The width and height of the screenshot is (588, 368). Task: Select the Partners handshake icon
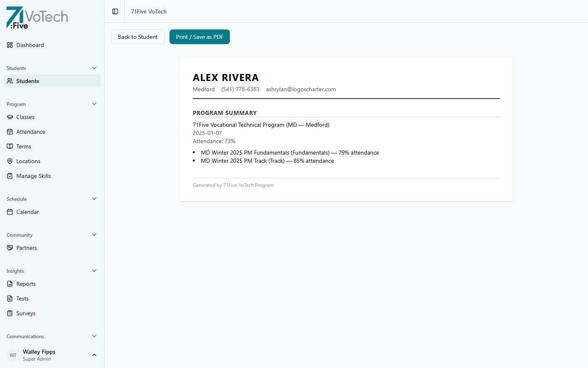click(x=9, y=248)
